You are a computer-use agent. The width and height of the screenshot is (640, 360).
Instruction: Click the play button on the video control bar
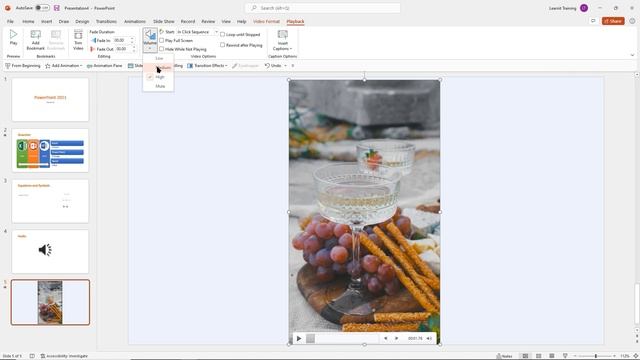(x=299, y=338)
